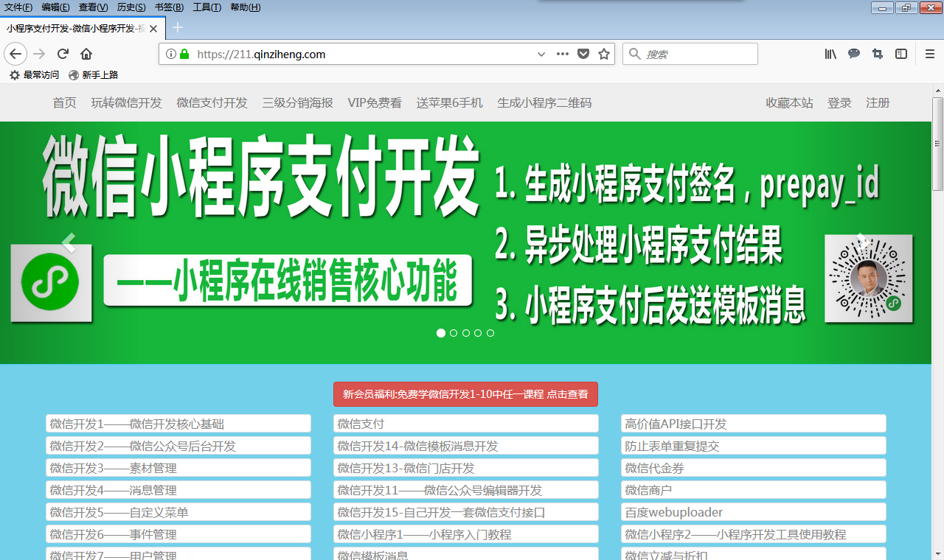Viewport: 944px width, 560px height.
Task: Click the green mini program logo tile
Action: (51, 283)
